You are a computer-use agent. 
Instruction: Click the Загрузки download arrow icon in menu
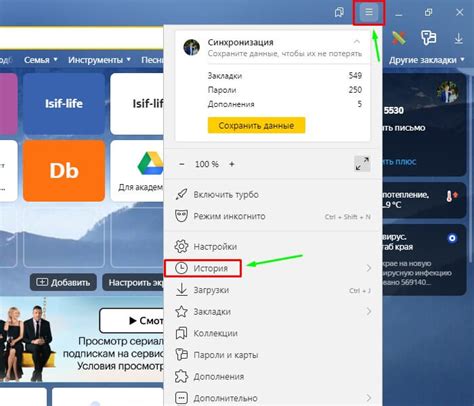182,289
